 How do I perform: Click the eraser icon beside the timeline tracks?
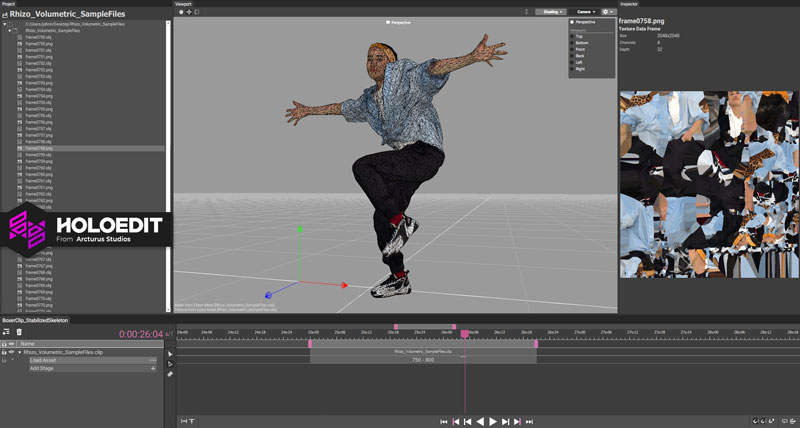(x=170, y=374)
